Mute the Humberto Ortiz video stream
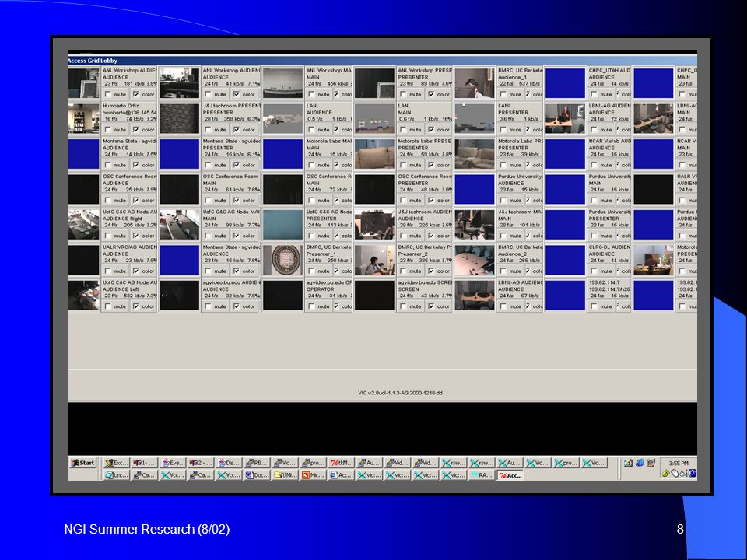This screenshot has width=747, height=560. point(108,130)
